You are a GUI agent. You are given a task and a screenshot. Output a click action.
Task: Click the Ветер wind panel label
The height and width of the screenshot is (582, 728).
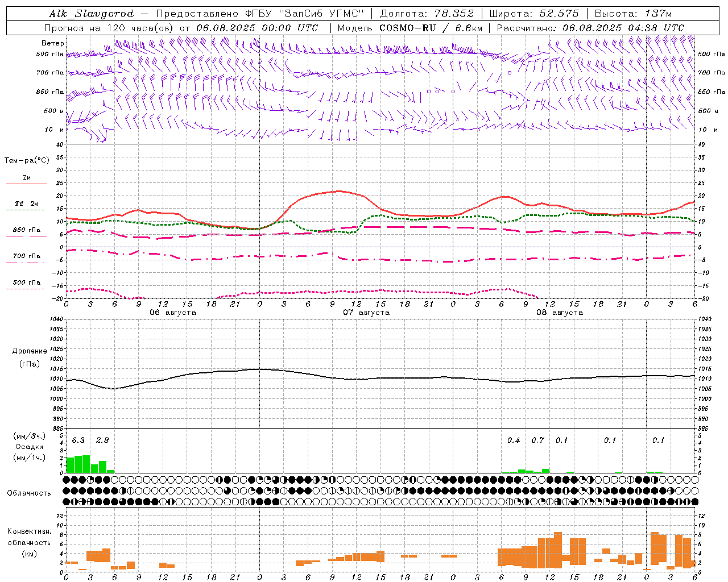pos(53,43)
